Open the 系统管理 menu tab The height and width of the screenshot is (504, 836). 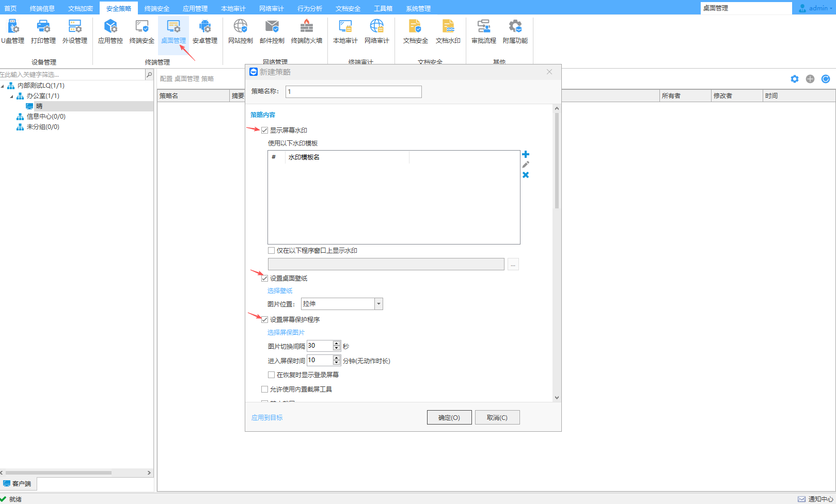coord(418,8)
